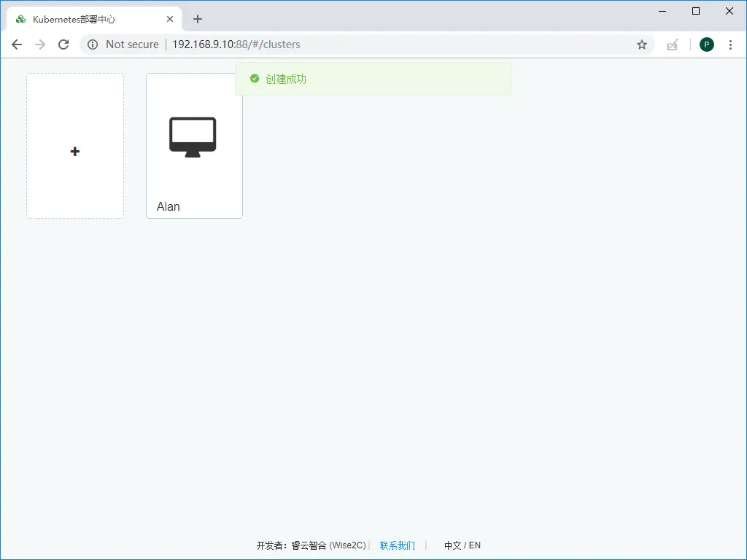Click the plus icon to add a new cluster
This screenshot has height=560, width=747.
click(x=74, y=151)
